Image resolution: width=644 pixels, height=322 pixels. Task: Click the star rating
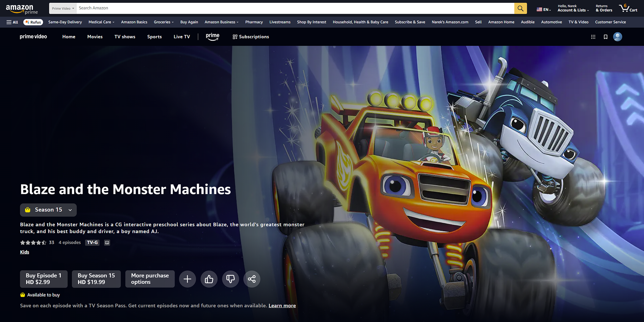(33, 243)
